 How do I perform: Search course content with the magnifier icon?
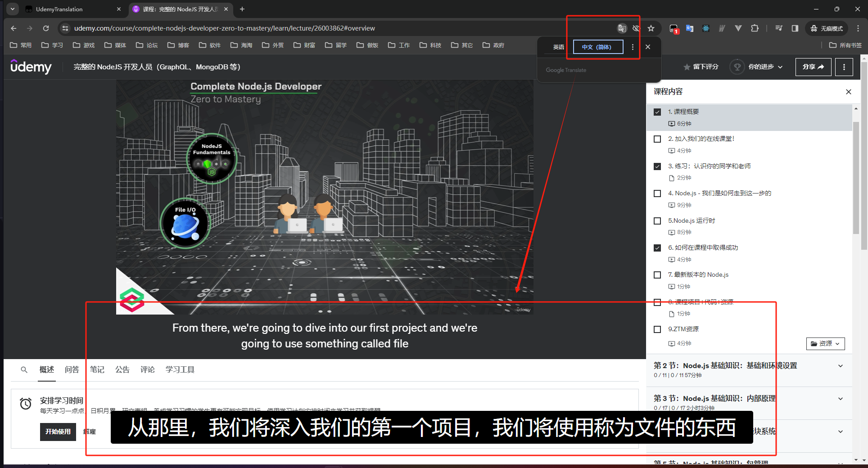point(24,370)
